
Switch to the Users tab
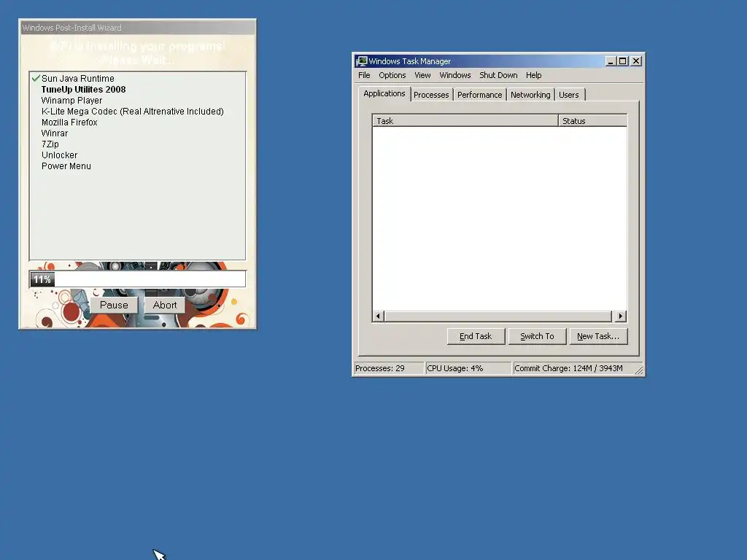[x=569, y=95]
